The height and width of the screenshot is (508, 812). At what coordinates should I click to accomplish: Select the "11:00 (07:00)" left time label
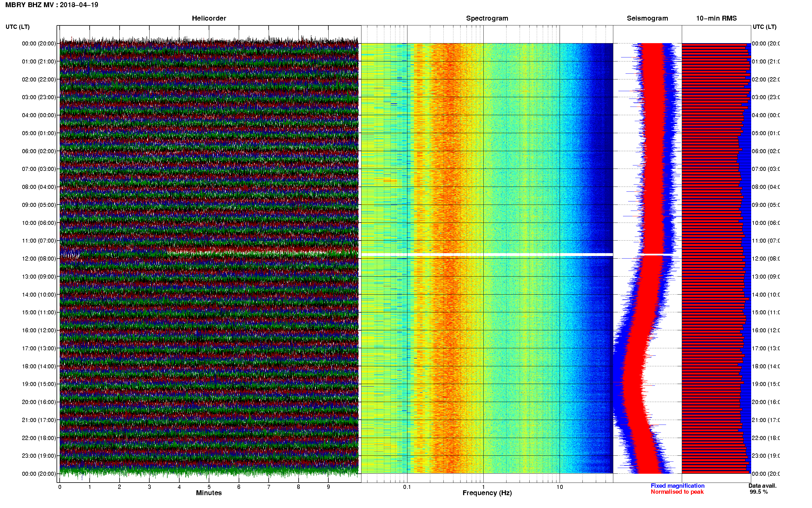(39, 241)
